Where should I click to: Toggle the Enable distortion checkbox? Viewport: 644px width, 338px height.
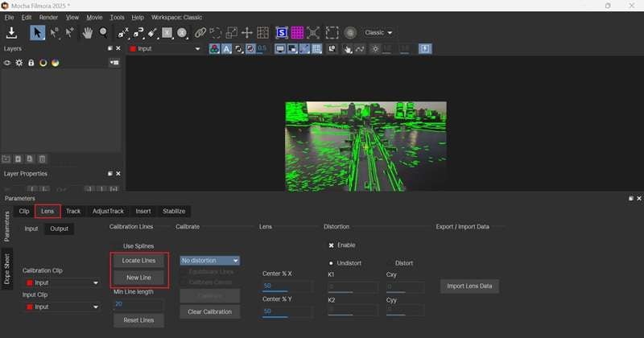pos(331,245)
